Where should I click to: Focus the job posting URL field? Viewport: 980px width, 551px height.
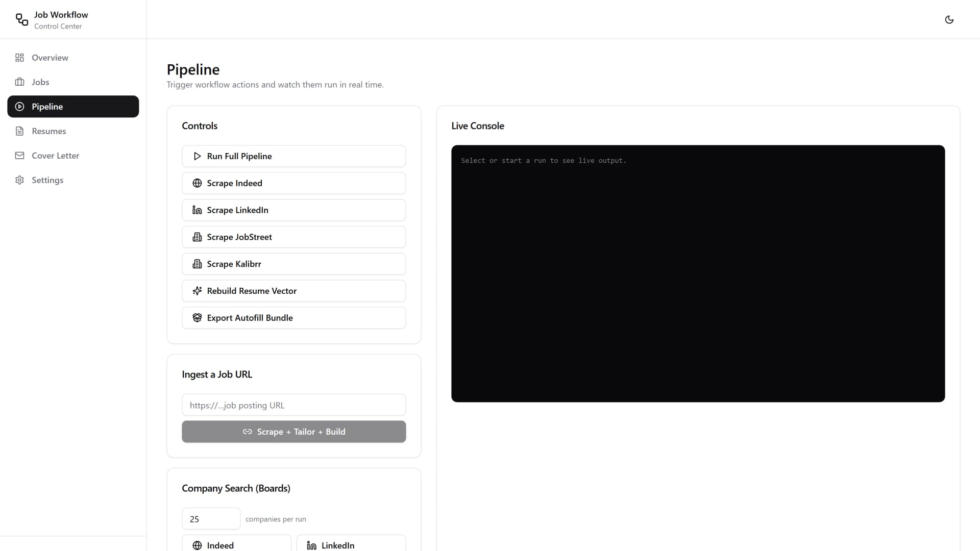[294, 405]
